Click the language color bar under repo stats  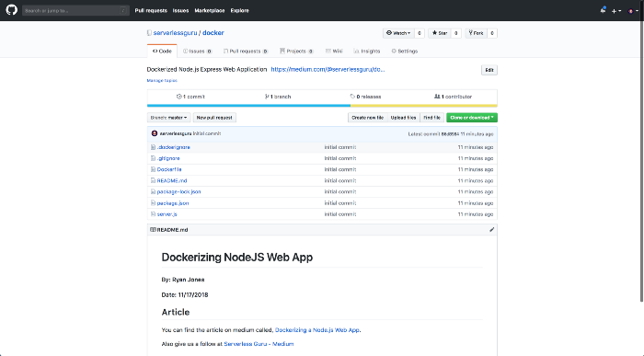(x=322, y=106)
